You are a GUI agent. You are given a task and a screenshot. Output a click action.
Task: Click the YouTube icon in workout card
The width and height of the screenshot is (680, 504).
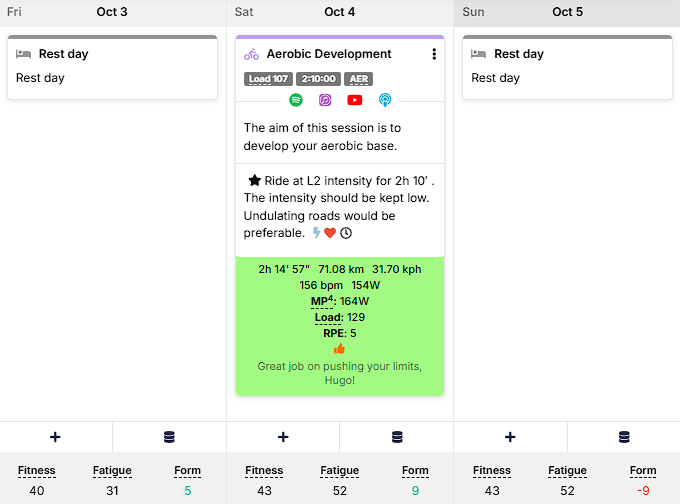click(x=355, y=100)
